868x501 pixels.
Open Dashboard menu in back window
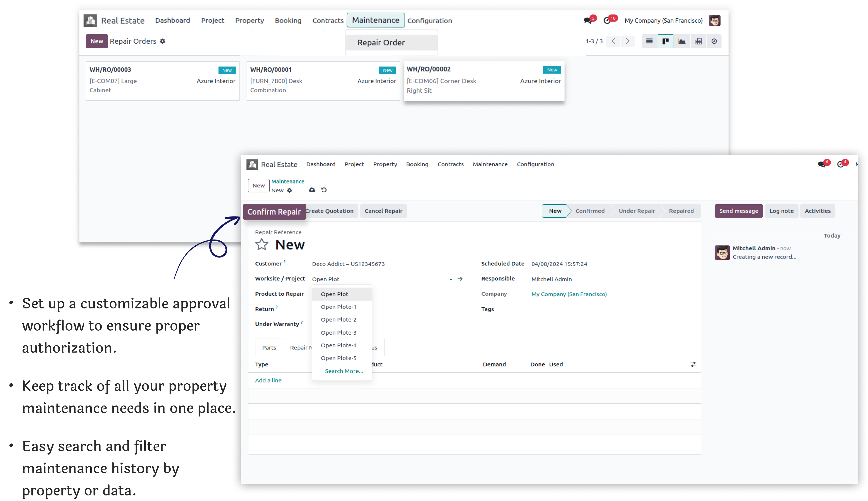[173, 21]
